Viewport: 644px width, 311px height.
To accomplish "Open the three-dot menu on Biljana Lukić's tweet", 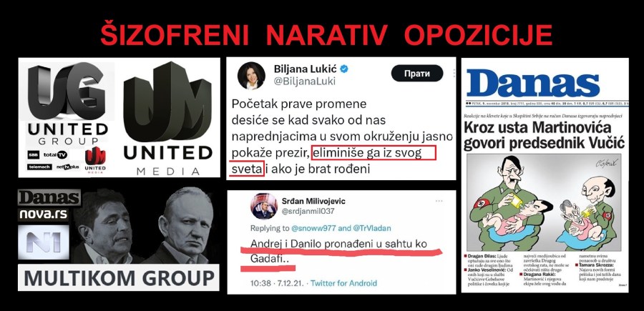I will (454, 73).
